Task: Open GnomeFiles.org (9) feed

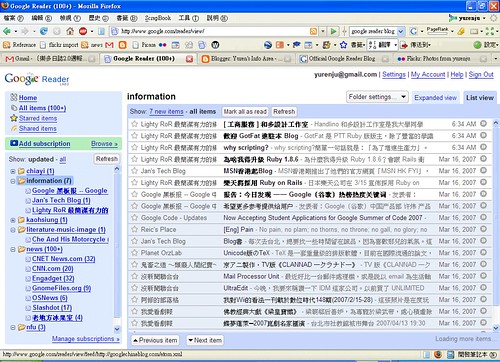Action: click(61, 288)
